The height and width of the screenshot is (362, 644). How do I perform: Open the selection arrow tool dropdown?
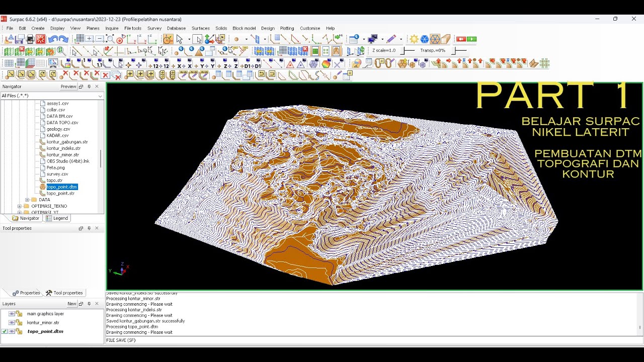[189, 39]
